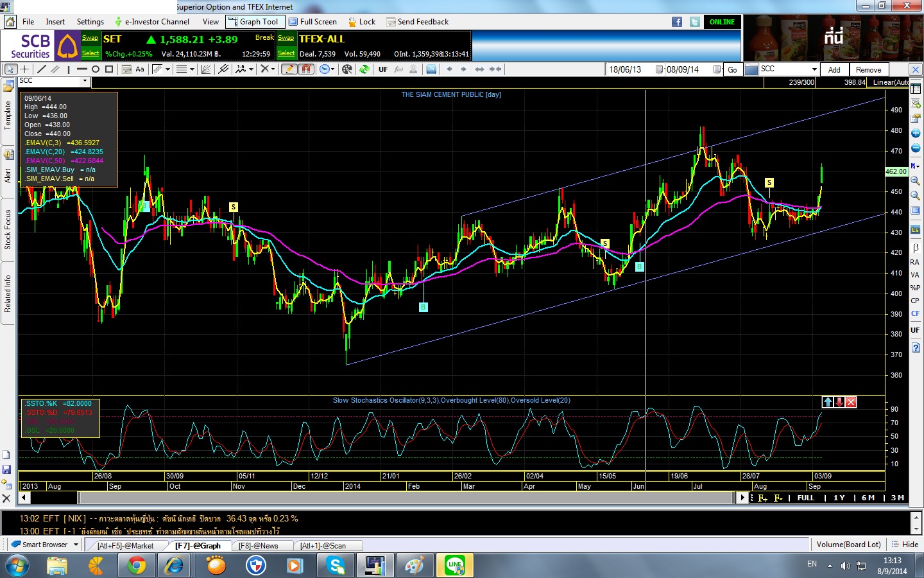Select the parallel lines drawing tool

[55, 69]
